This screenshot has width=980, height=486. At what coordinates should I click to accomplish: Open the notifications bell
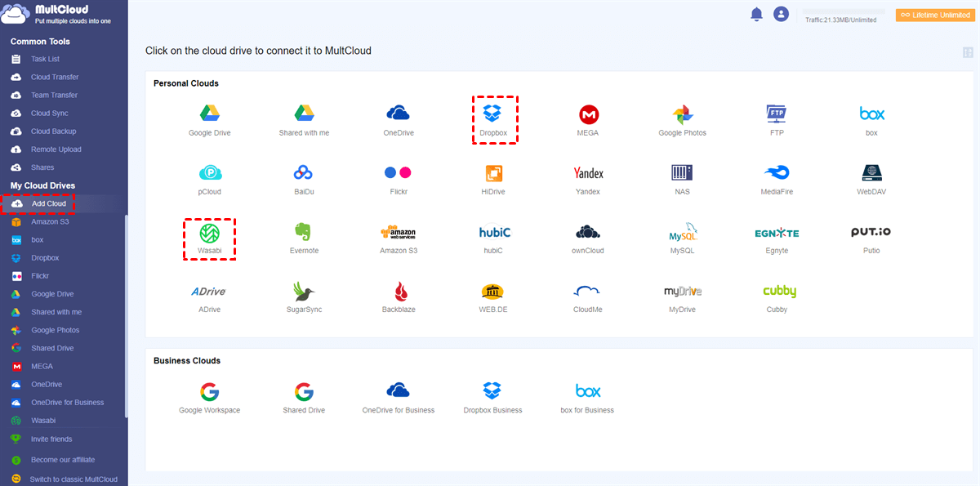point(756,14)
